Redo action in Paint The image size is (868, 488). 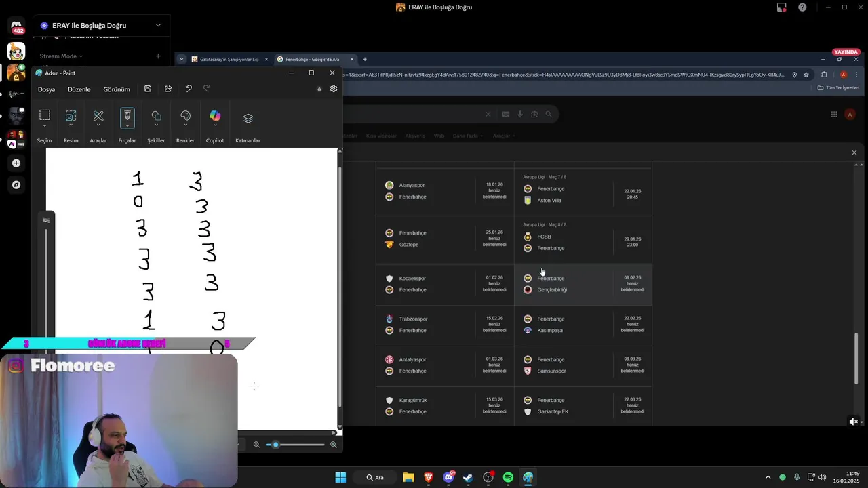[207, 89]
